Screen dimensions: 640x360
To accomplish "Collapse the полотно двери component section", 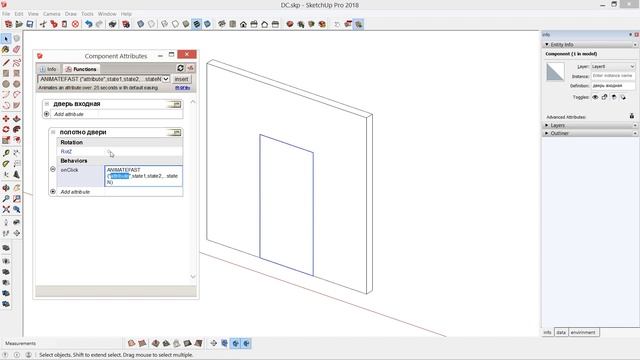I will [x=53, y=132].
